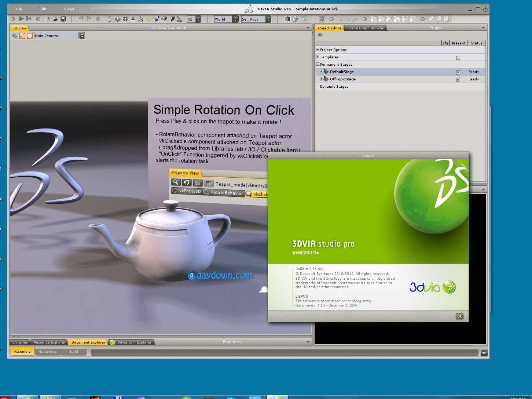Click the console icon at bottom-right status bar
The height and width of the screenshot is (399, 532).
[484, 353]
